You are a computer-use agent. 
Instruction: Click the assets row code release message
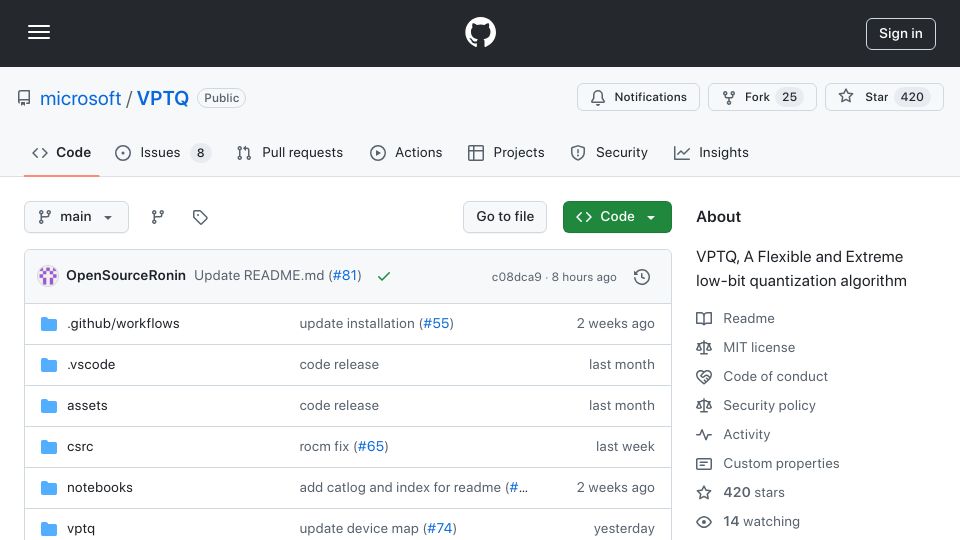pos(339,405)
